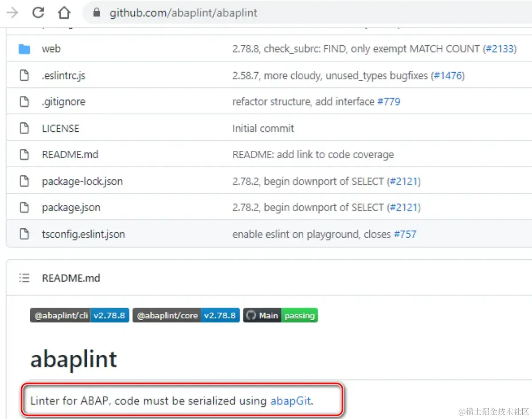Click the Main passing workflow badge

point(280,316)
